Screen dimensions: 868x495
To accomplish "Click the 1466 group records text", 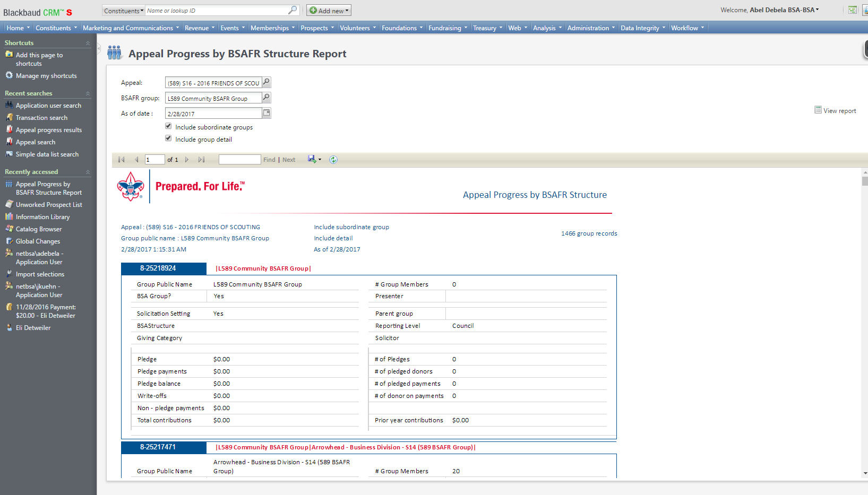I will click(x=589, y=233).
